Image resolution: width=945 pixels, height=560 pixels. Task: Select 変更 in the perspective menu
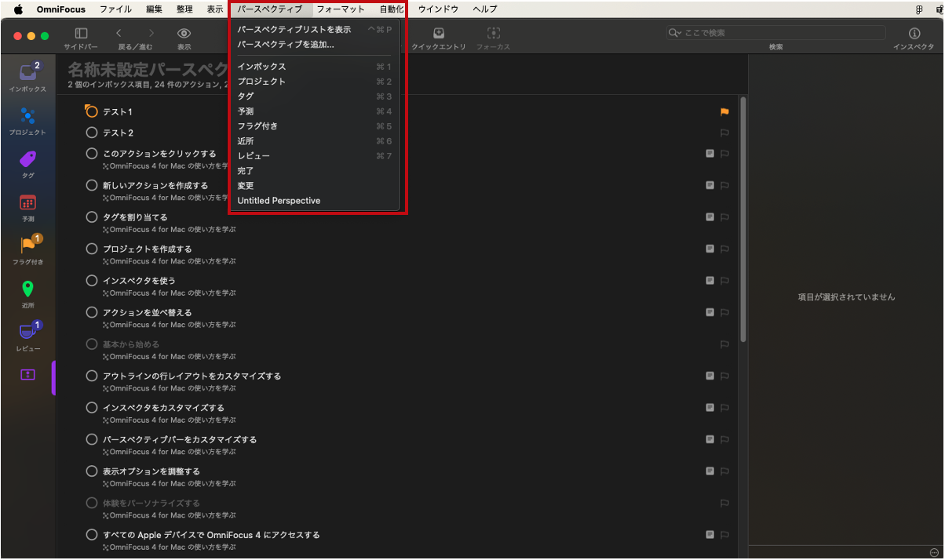click(x=315, y=186)
